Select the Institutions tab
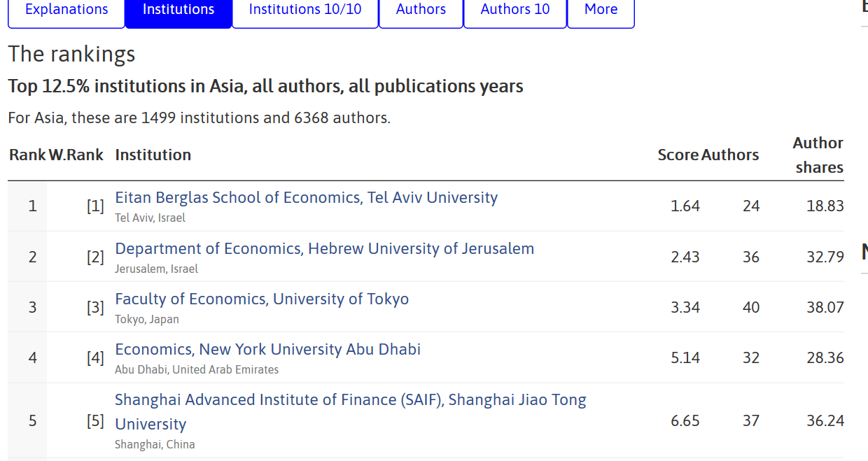 178,10
